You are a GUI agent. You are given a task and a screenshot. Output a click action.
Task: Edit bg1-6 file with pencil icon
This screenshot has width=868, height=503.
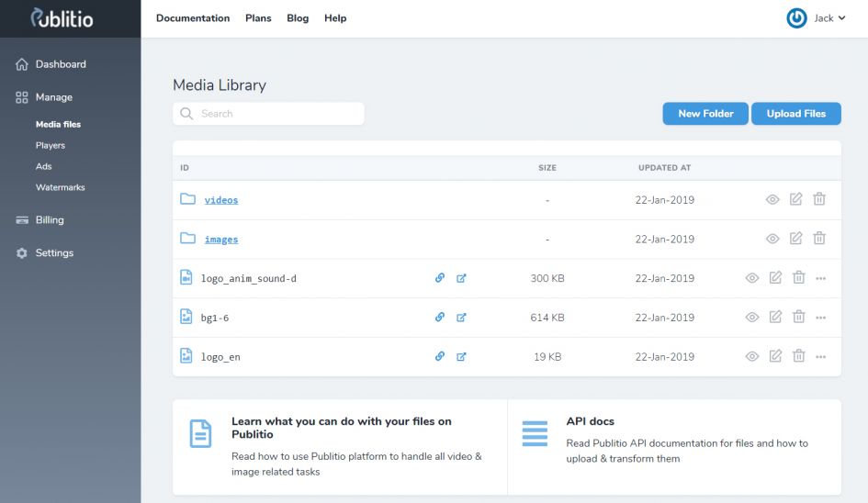click(775, 317)
